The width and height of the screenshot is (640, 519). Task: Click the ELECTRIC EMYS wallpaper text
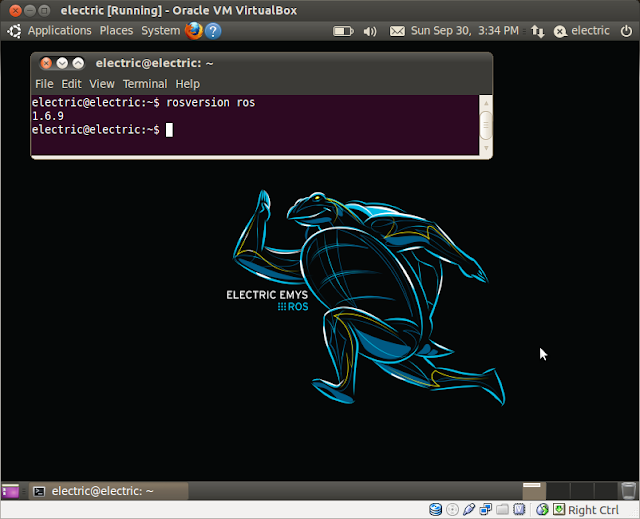point(267,295)
